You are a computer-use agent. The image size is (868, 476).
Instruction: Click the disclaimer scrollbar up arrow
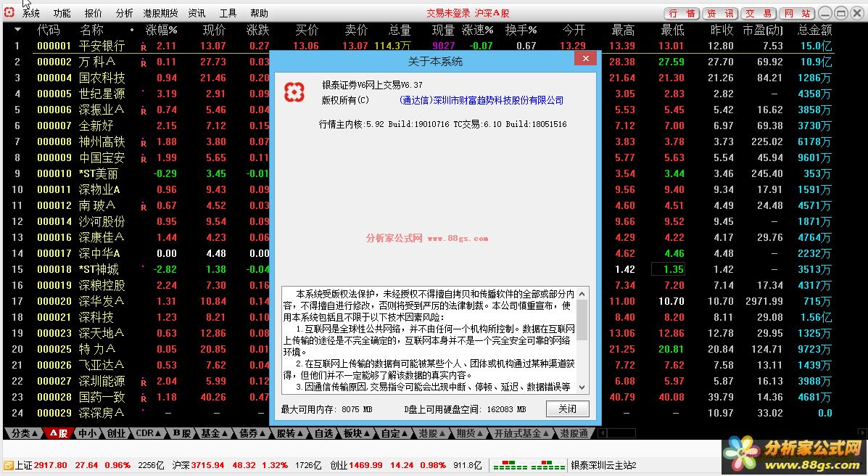point(582,294)
